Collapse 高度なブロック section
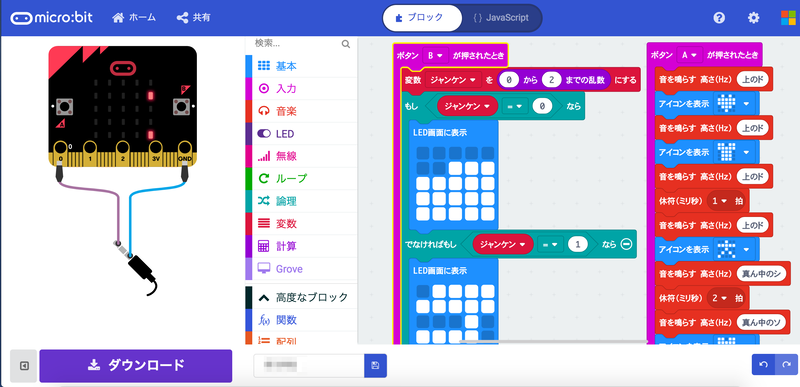 (x=301, y=297)
